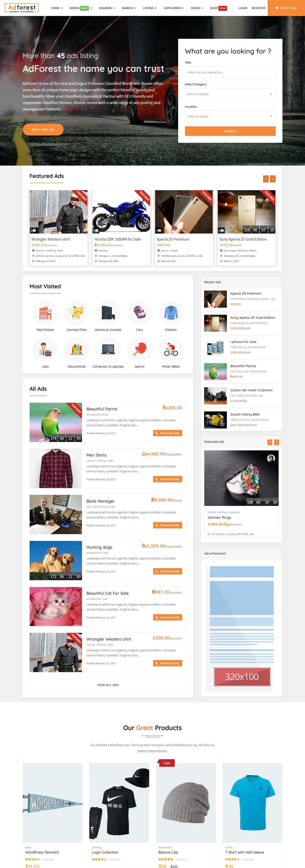
Task: Open the Categories menu item
Action: (x=174, y=8)
